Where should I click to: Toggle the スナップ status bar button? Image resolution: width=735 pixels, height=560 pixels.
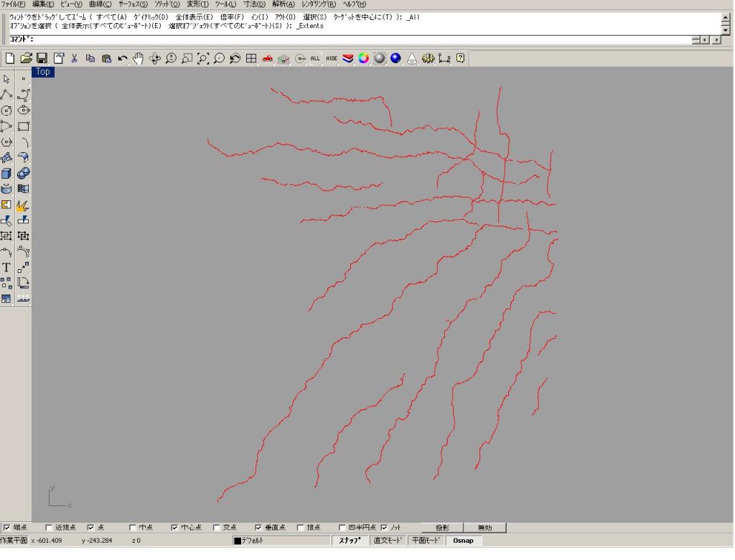pos(350,541)
